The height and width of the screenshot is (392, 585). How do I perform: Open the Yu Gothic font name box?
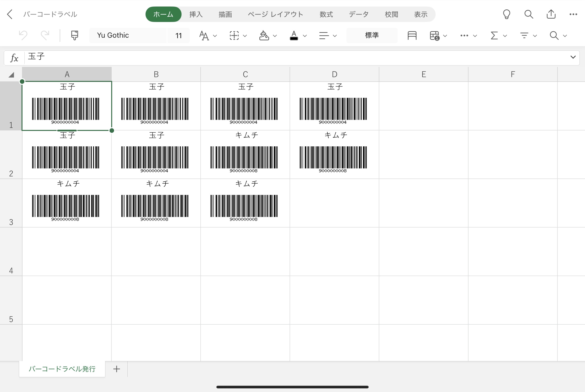click(128, 35)
